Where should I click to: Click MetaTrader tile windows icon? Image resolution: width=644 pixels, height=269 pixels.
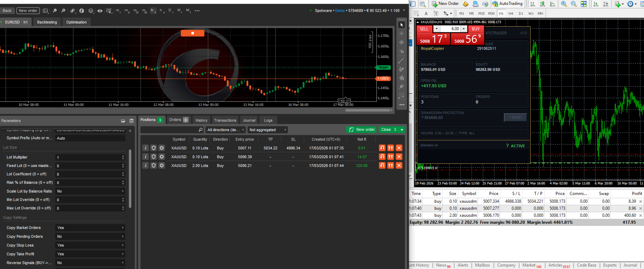584,4
